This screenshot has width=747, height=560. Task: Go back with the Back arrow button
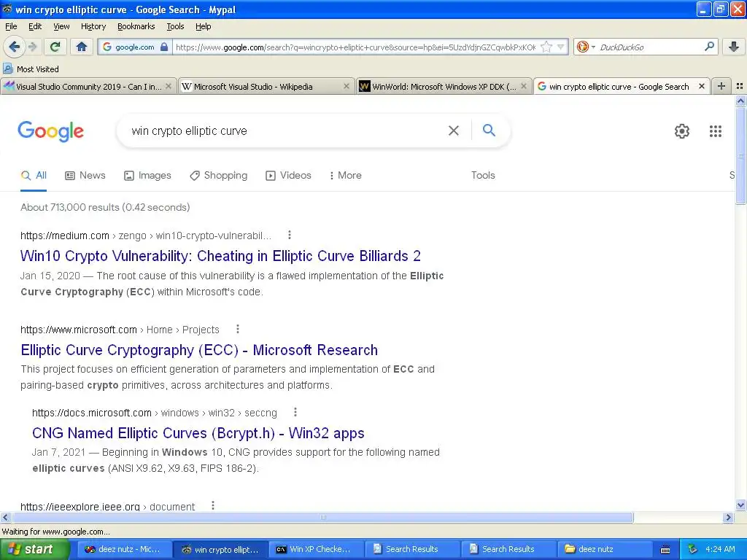point(14,47)
